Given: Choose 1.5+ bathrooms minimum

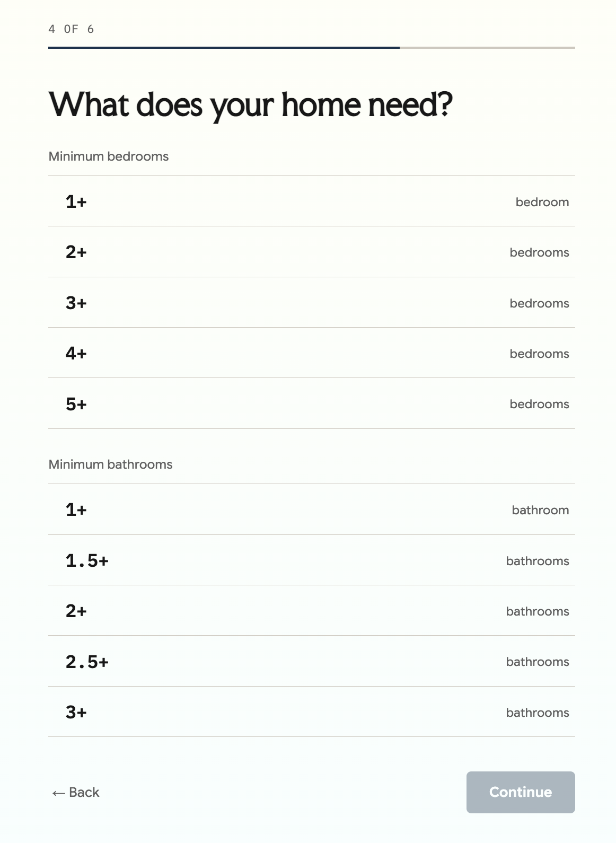Looking at the screenshot, I should tap(312, 560).
